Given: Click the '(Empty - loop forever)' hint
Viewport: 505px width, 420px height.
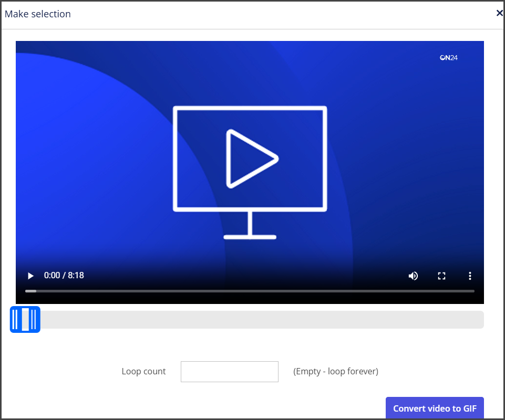Looking at the screenshot, I should click(336, 371).
